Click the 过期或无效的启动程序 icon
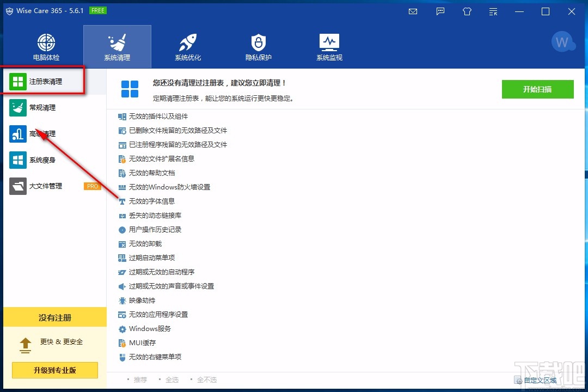The width and height of the screenshot is (588, 392). 122,272
